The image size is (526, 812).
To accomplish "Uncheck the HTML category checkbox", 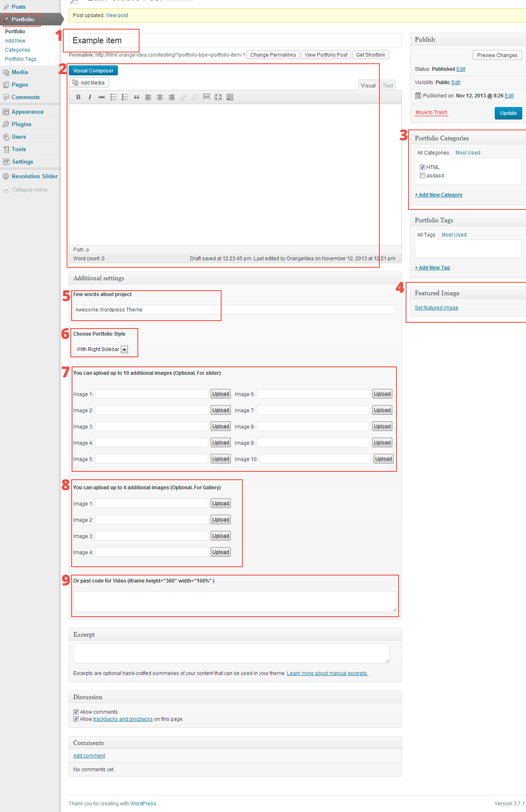I will 422,167.
